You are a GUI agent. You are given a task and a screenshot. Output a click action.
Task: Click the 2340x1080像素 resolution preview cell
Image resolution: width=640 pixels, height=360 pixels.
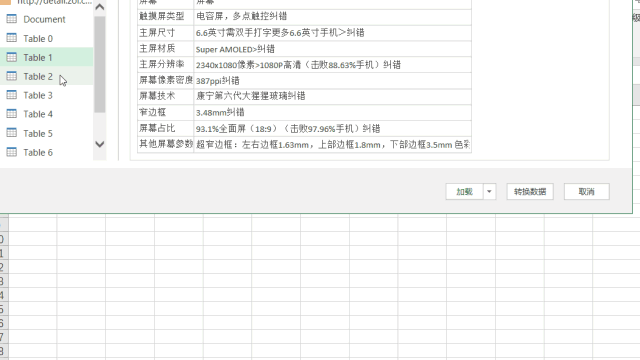point(332,64)
